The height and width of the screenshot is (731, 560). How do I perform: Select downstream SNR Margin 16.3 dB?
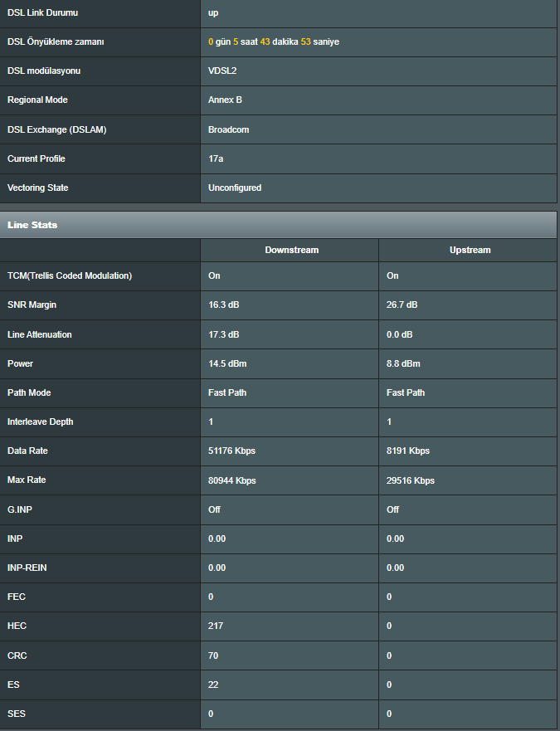(224, 305)
